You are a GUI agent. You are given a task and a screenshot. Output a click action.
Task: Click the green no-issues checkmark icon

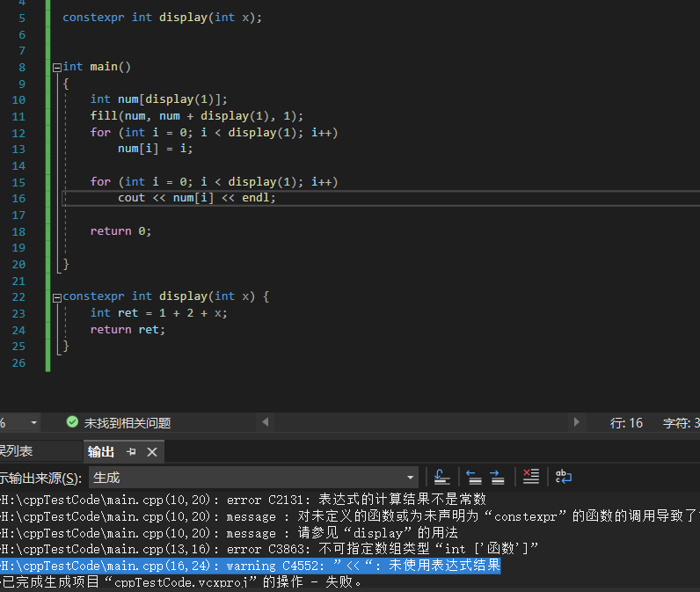(72, 422)
